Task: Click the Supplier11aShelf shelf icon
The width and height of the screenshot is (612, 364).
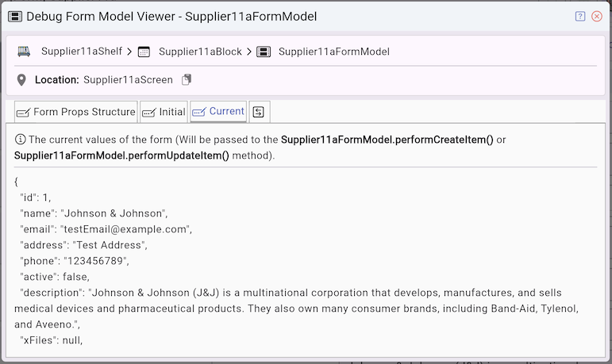Action: (25, 52)
